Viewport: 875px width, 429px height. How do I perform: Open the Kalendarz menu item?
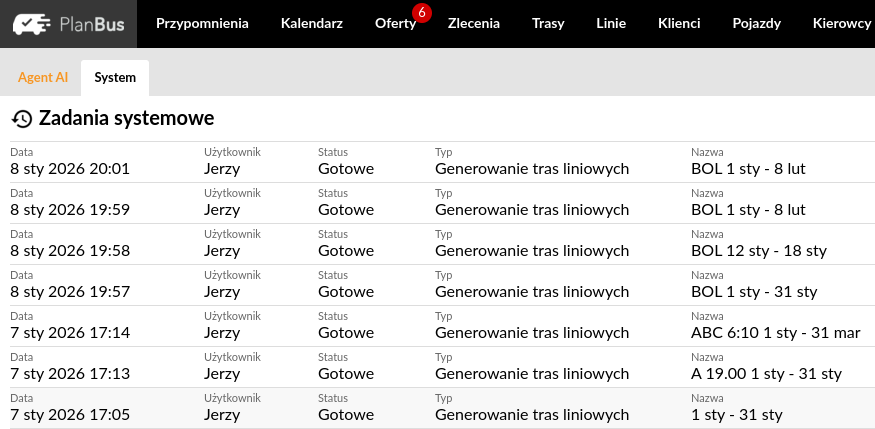(x=311, y=24)
